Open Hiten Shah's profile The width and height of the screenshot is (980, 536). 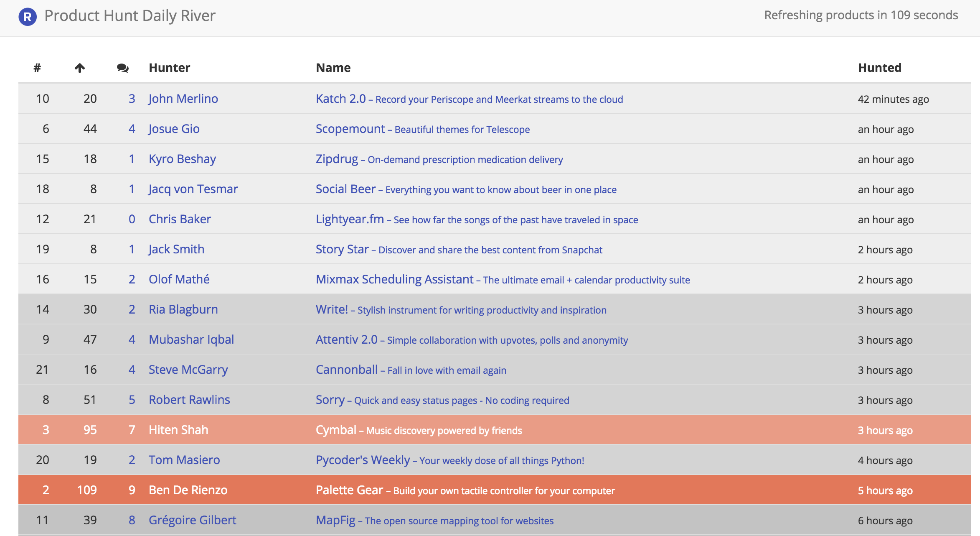(x=178, y=429)
